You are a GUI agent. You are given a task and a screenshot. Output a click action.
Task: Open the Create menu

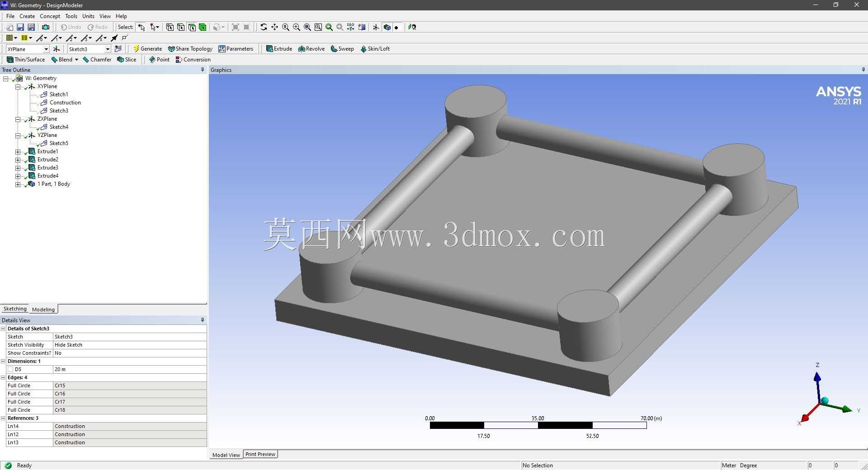pos(27,16)
